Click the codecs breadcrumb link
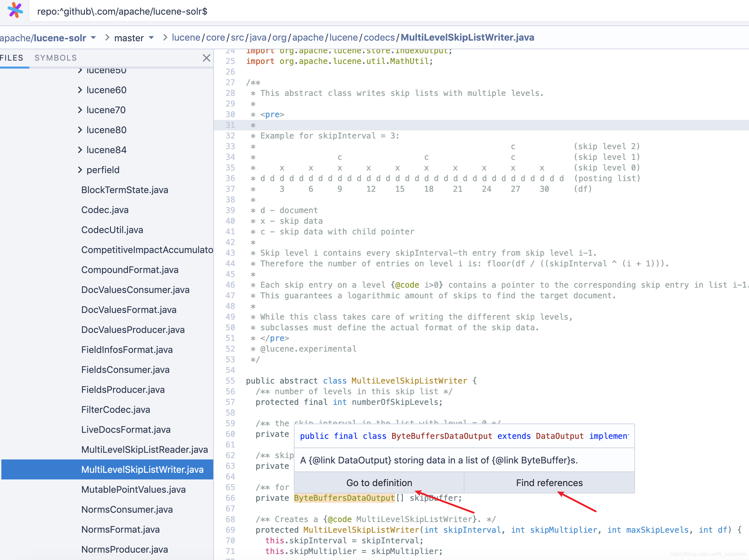749x560 pixels. click(379, 38)
